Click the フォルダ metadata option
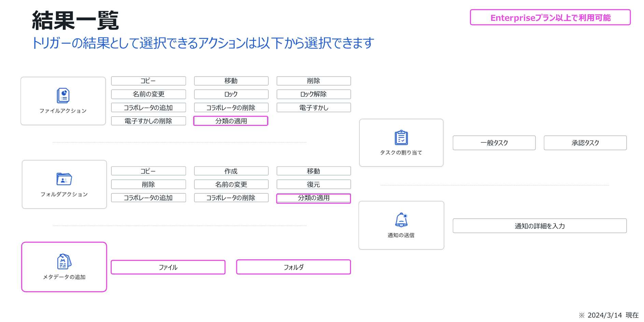644x322 pixels. coord(293,267)
